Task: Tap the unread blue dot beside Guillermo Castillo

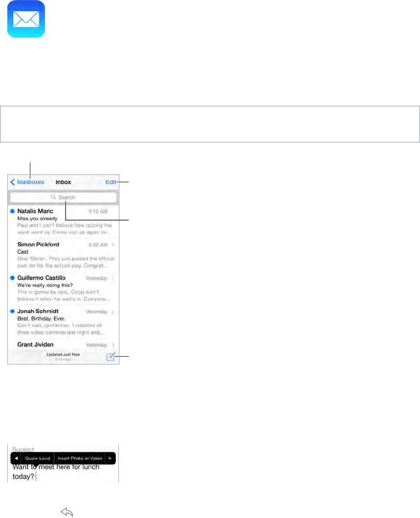Action: point(13,278)
